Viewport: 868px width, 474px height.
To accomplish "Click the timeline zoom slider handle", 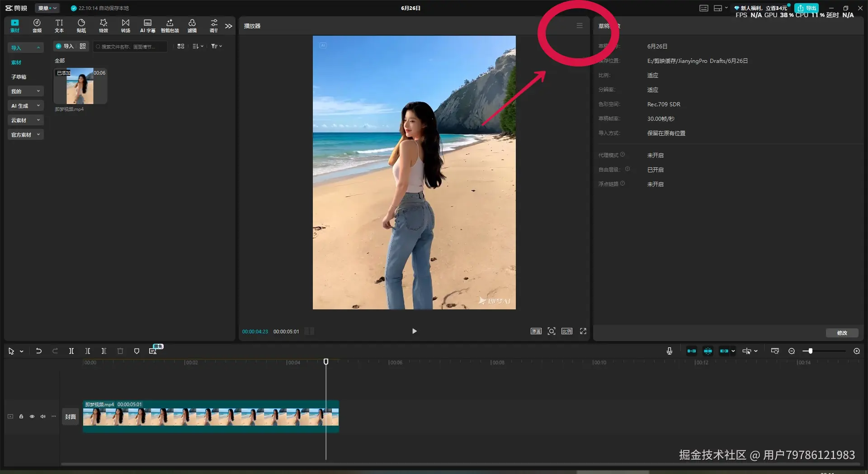I will [x=811, y=351].
